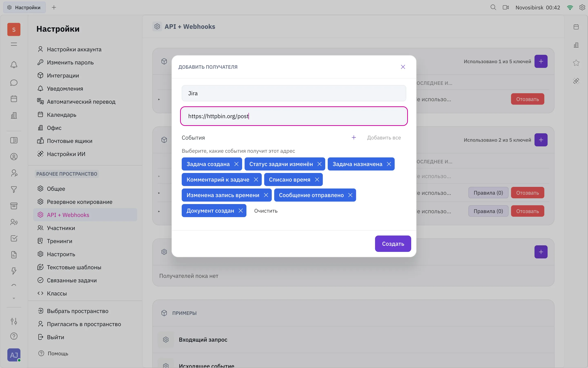The image size is (588, 368).
Task: Toggle the hamburger menu in left sidebar
Action: (14, 44)
